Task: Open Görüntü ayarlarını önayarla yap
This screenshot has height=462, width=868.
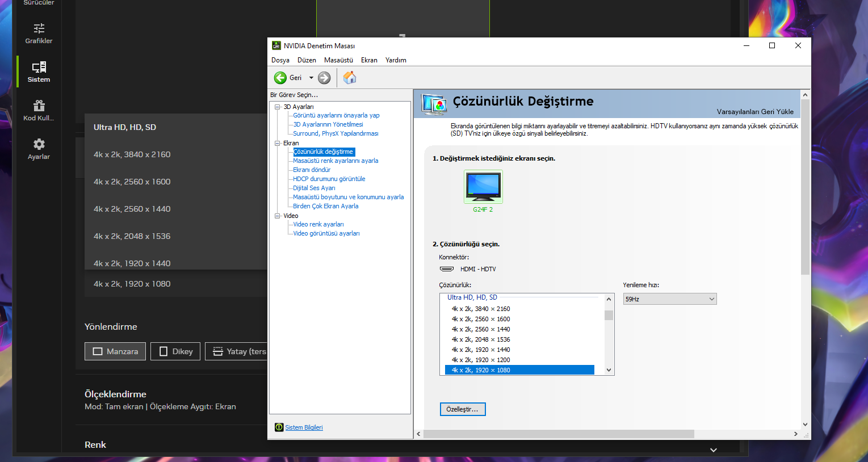Action: (336, 115)
